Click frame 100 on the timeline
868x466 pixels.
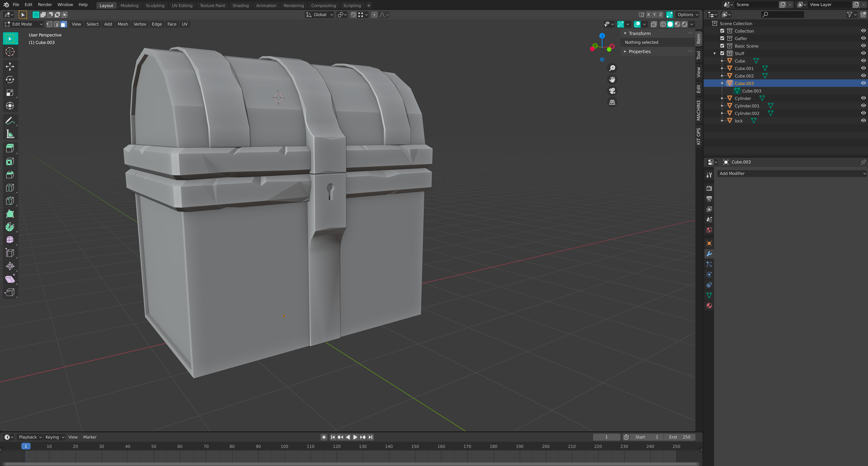click(x=284, y=446)
